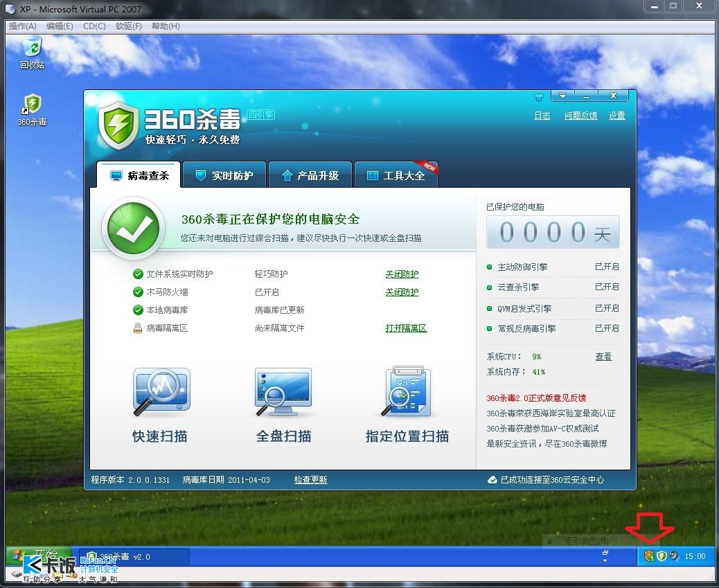
Task: Switch to the 工具大全 tab
Action: click(x=396, y=175)
